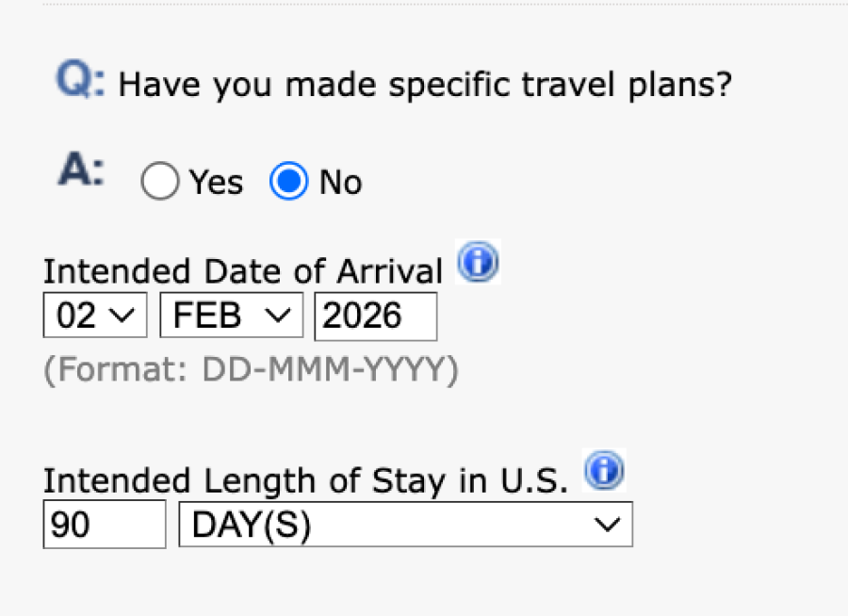Click the "Yes" label text
Image resolution: width=848 pixels, height=616 pixels.
point(216,182)
